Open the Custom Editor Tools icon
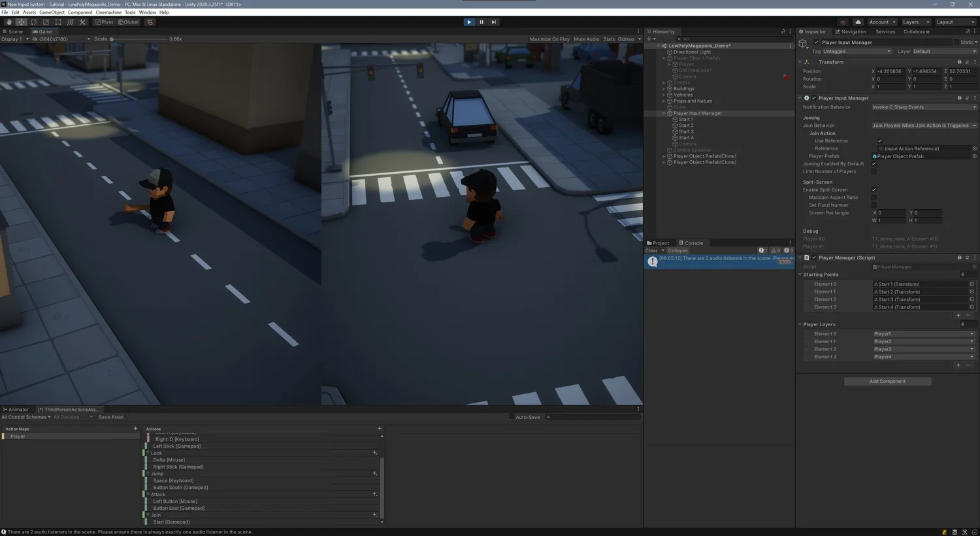Screen dimensions: 980x536 coord(82,22)
